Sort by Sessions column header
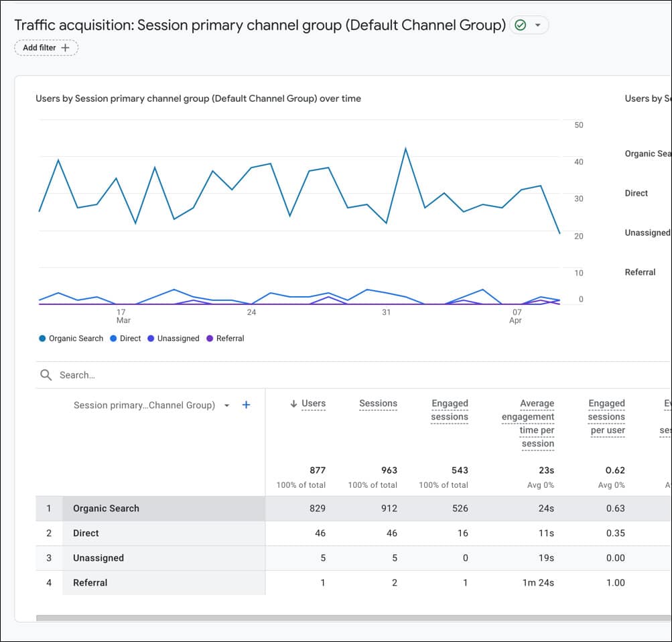This screenshot has width=672, height=642. pos(378,403)
